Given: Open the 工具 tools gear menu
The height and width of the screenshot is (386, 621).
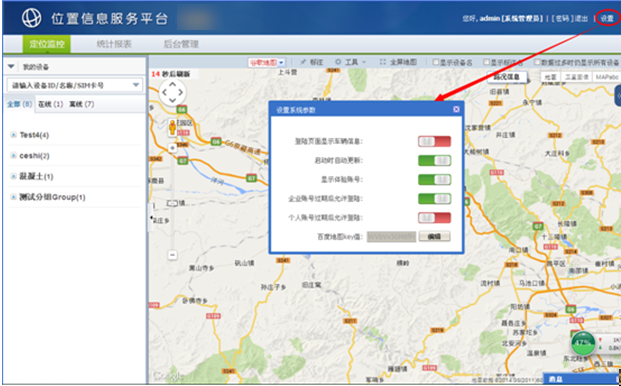Looking at the screenshot, I should click(350, 62).
